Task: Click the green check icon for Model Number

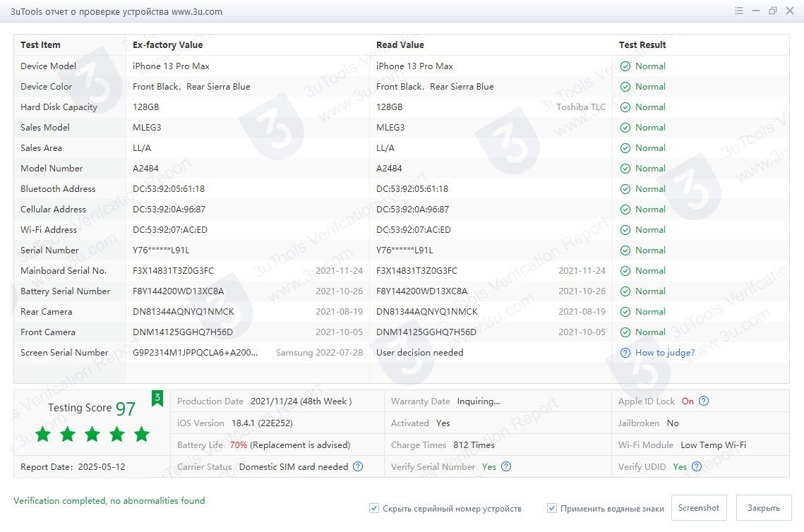Action: 625,169
